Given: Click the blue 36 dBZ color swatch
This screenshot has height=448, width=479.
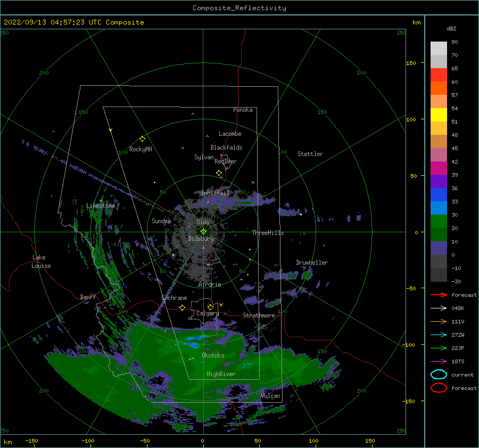Looking at the screenshot, I should 439,194.
